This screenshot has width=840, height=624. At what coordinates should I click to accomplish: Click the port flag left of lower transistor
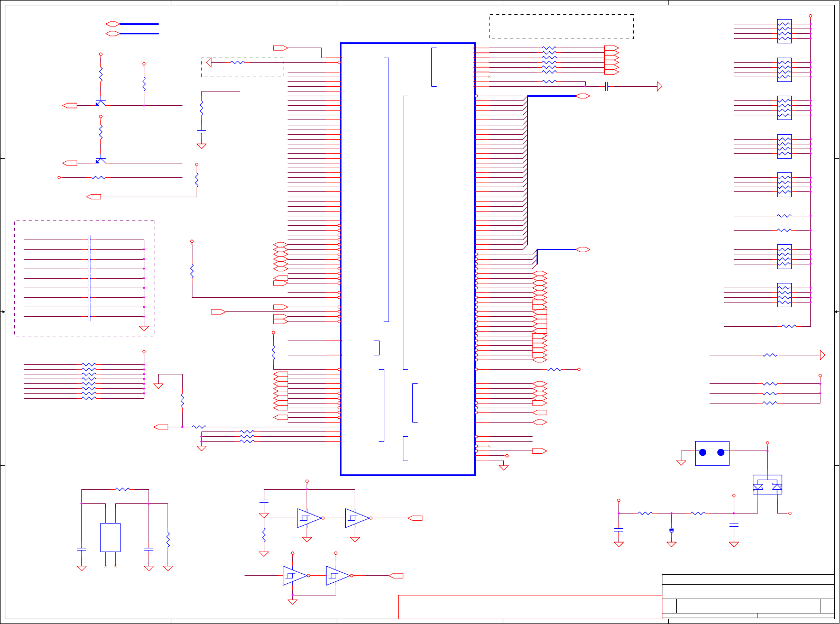click(70, 163)
